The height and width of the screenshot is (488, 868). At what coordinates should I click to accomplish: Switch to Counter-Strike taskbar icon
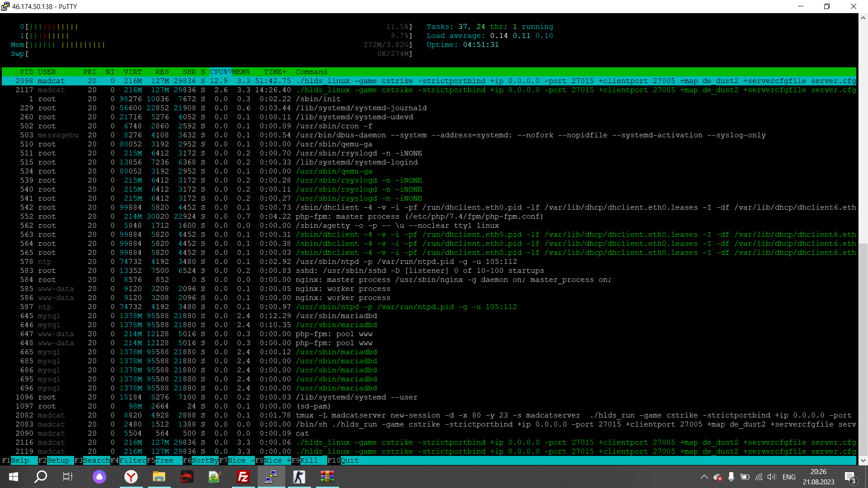[x=299, y=477]
